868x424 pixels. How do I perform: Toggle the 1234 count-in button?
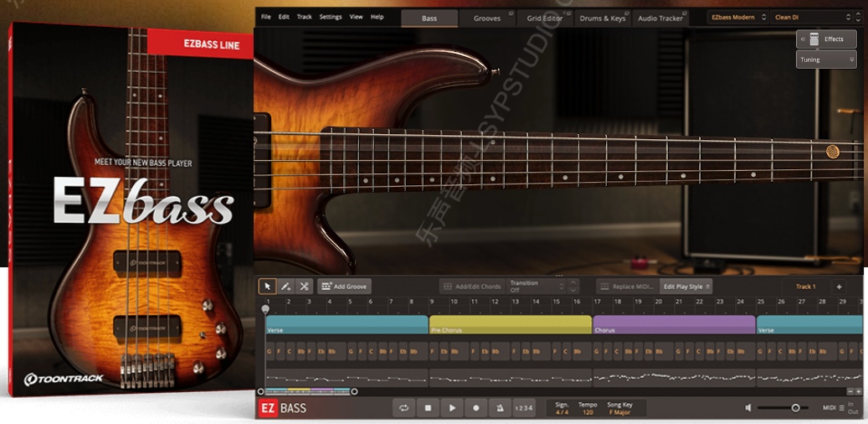pyautogui.click(x=524, y=408)
